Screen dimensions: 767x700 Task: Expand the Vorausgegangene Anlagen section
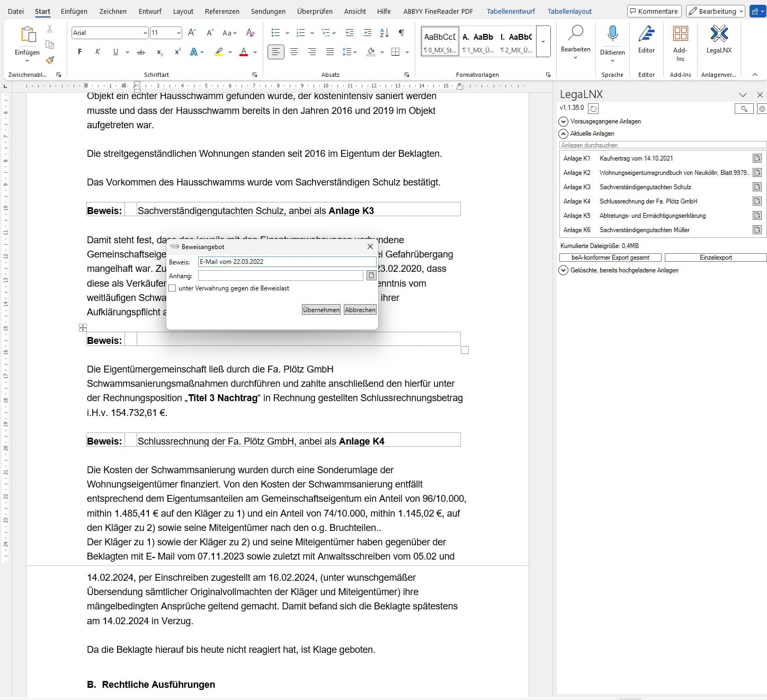click(x=564, y=121)
